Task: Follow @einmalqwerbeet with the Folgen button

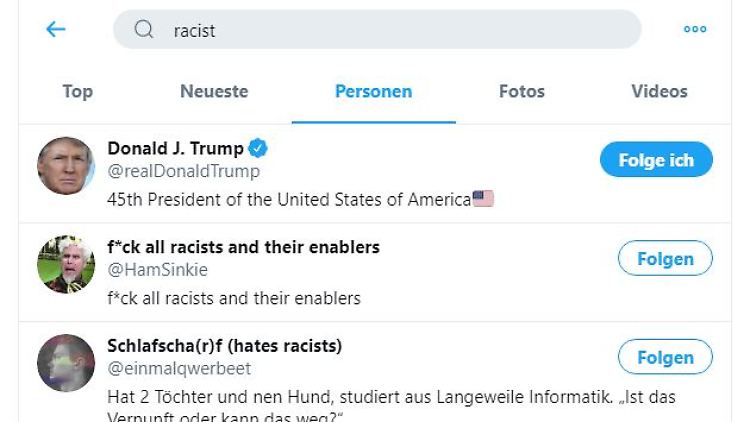Action: [665, 357]
